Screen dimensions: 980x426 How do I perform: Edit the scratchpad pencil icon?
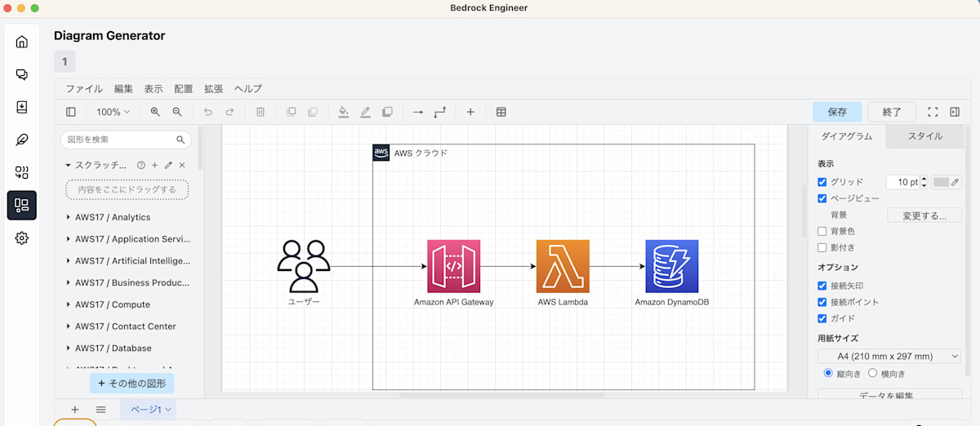(168, 165)
